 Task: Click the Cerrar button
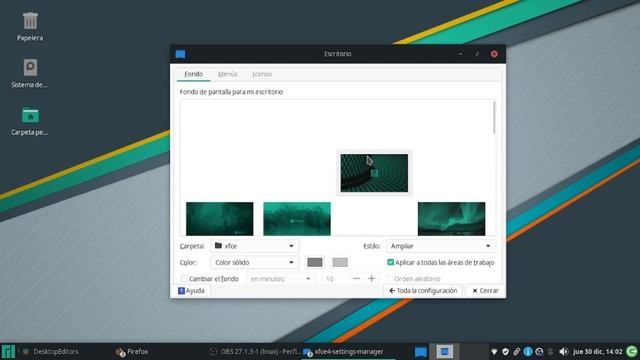click(485, 291)
